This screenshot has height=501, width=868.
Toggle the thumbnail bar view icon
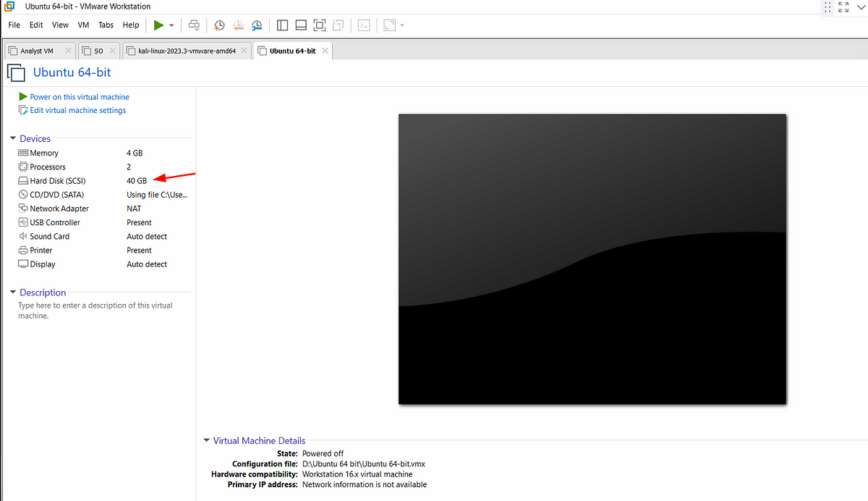coord(301,25)
